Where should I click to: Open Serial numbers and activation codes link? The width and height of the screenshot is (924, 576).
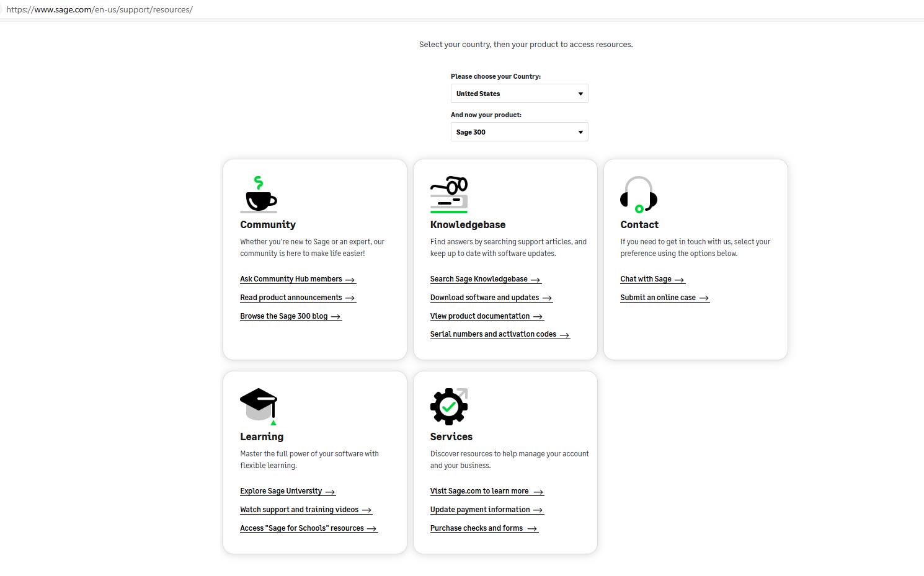[500, 334]
